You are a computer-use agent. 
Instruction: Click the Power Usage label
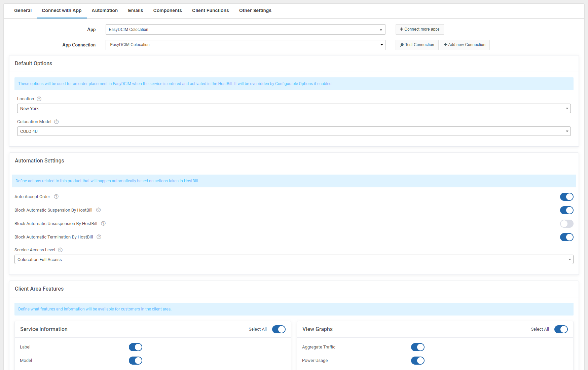(x=315, y=361)
